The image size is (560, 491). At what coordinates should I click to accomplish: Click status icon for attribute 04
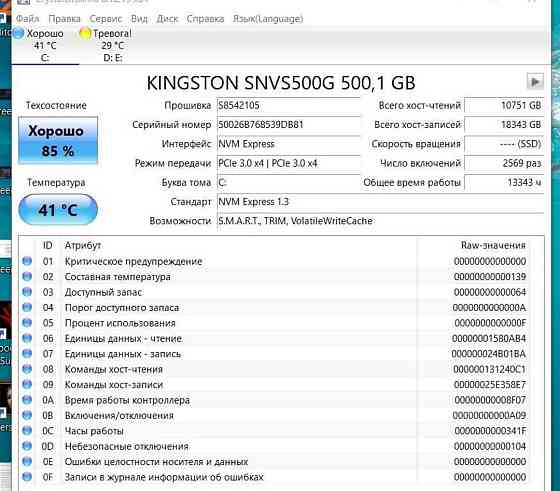pos(27,307)
